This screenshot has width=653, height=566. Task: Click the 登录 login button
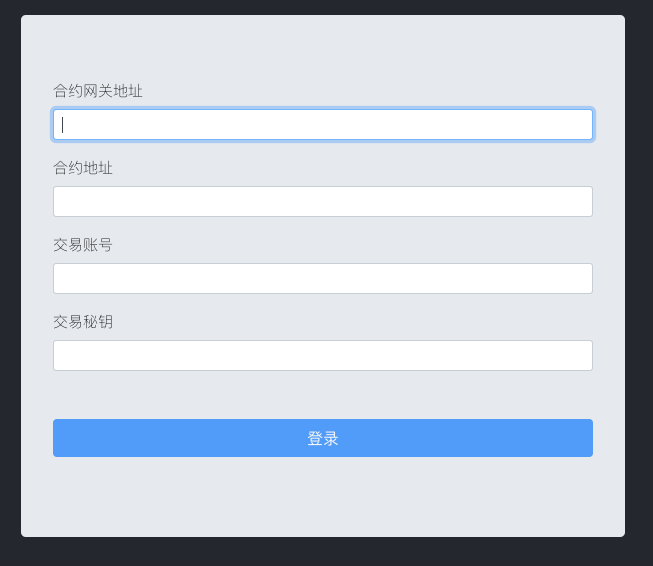tap(323, 438)
